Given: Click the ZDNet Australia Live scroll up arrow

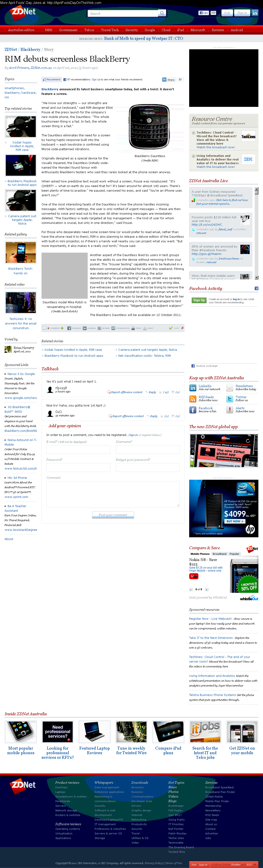Looking at the screenshot, I should click(x=257, y=189).
